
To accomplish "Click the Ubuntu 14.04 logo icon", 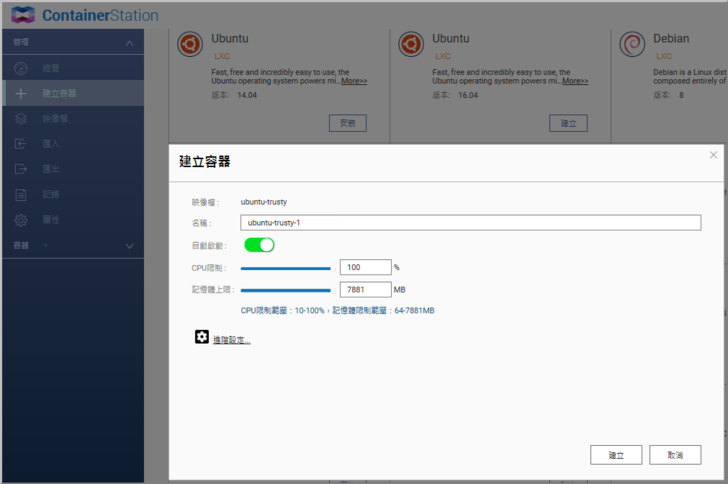I will (190, 44).
